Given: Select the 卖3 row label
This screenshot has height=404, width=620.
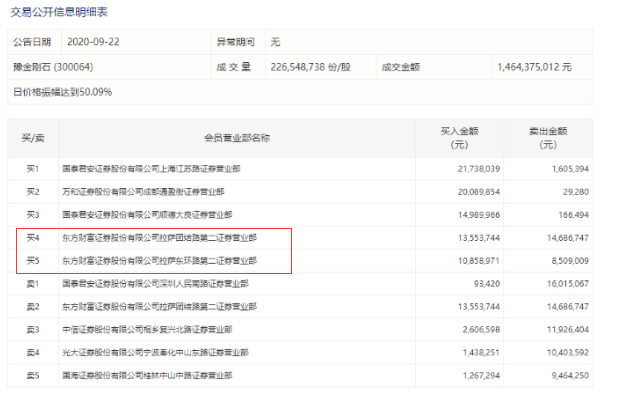Looking at the screenshot, I should pos(33,329).
